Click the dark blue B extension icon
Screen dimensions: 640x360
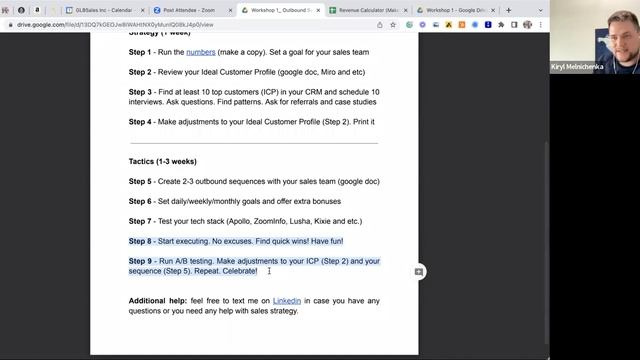[488, 25]
